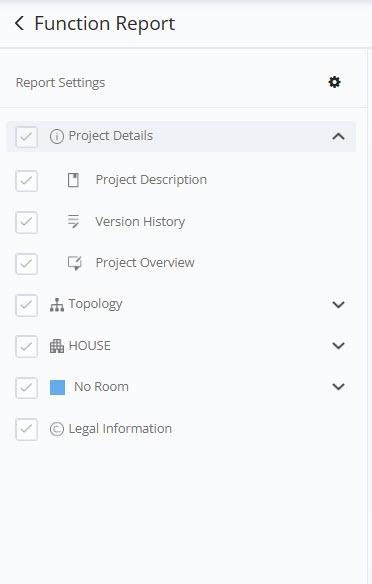Click the Project Description document icon

point(73,180)
